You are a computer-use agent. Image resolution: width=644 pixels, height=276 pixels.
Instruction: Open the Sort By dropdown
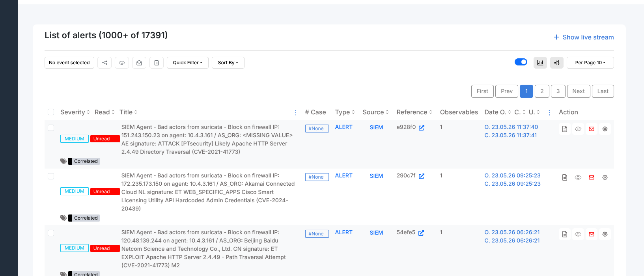(x=228, y=63)
